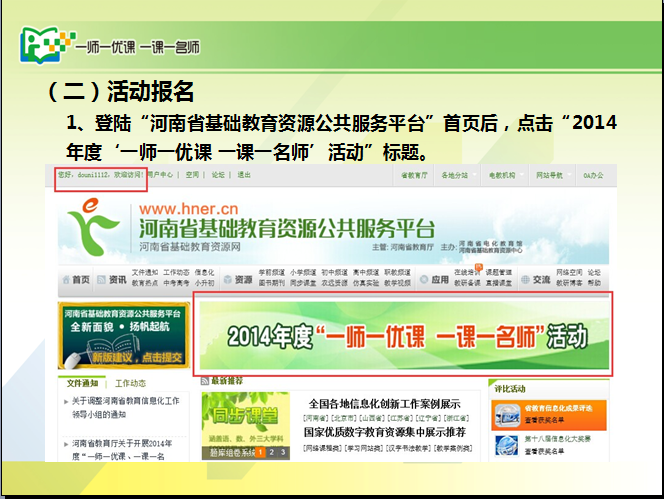
Task: Open 图书期刊 resource link
Action: click(x=272, y=283)
